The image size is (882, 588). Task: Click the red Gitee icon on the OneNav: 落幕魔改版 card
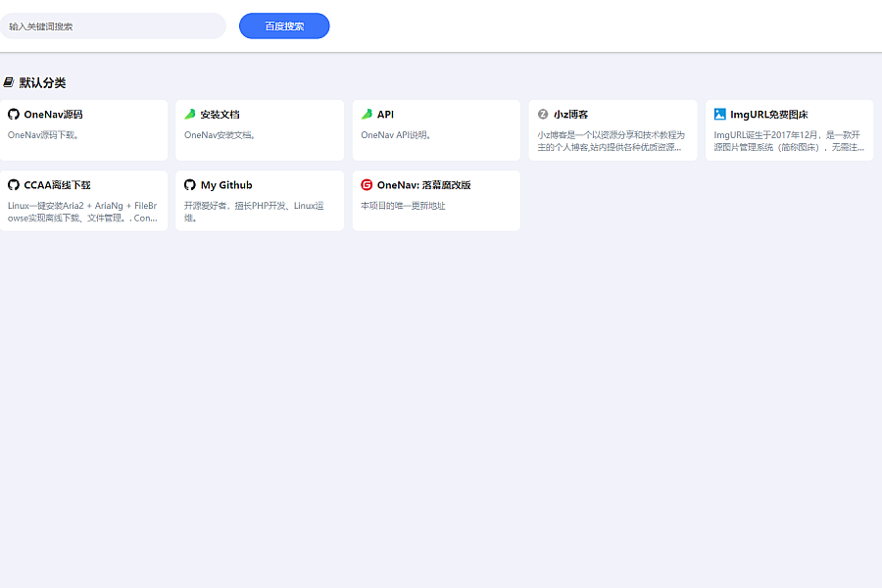point(367,184)
